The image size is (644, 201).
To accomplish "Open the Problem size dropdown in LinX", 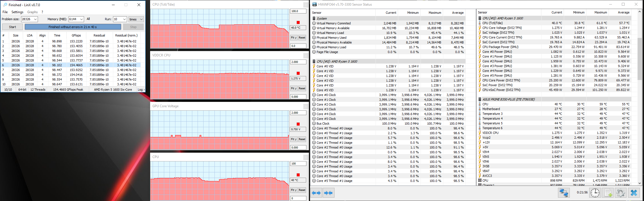I will click(x=35, y=19).
